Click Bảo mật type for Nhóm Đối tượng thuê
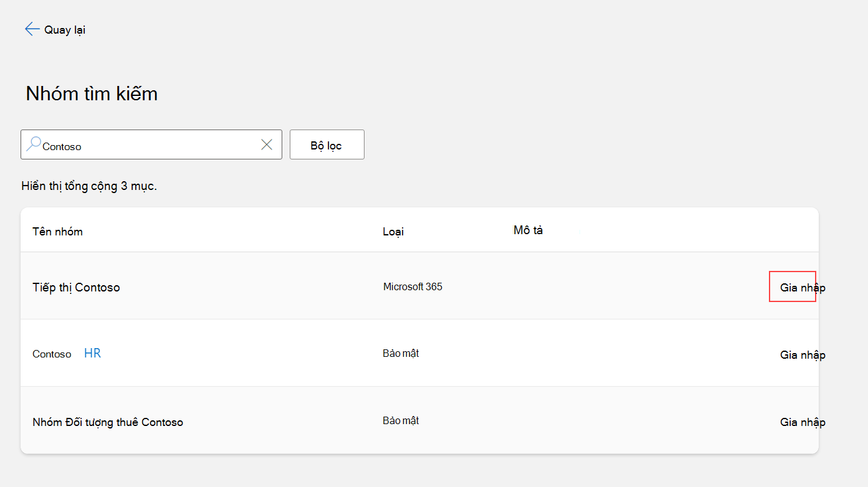The height and width of the screenshot is (487, 868). coord(401,421)
